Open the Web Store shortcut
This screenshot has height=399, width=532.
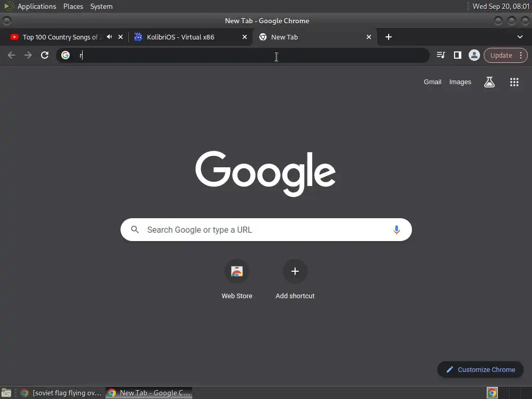(x=237, y=279)
